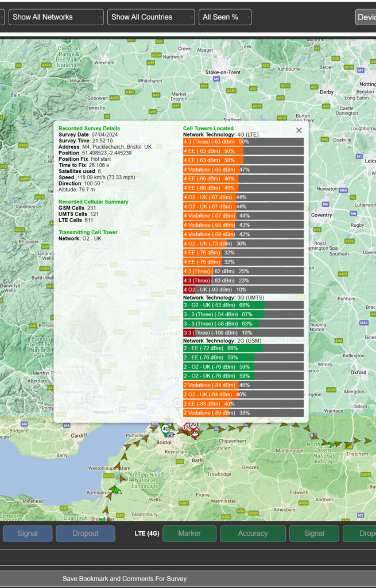Toggle the LTE (4G) Accuracy button

tap(253, 533)
